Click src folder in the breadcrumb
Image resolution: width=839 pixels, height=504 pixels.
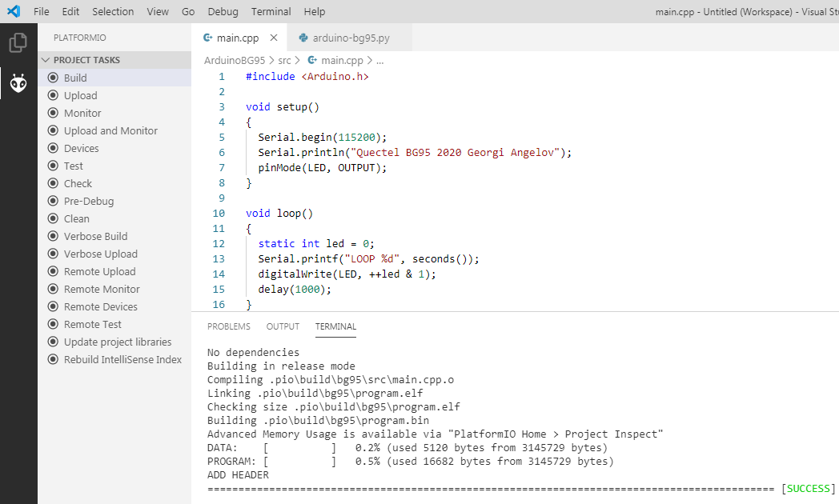coord(284,60)
